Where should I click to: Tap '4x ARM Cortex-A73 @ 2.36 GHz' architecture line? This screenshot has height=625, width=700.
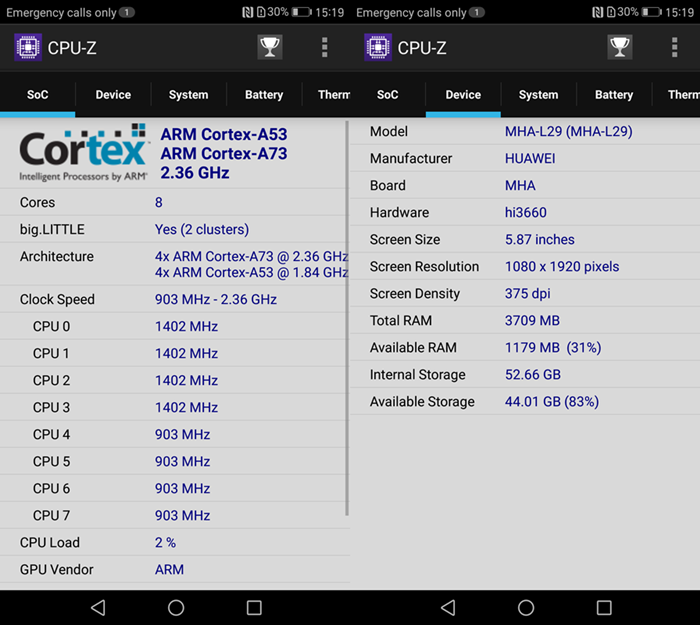[251, 256]
